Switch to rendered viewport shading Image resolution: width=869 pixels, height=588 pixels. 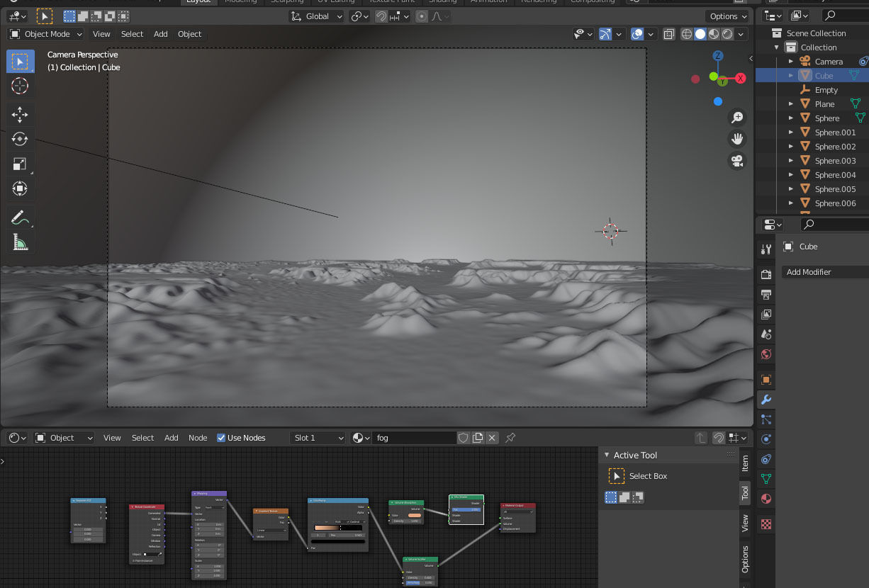(x=727, y=34)
